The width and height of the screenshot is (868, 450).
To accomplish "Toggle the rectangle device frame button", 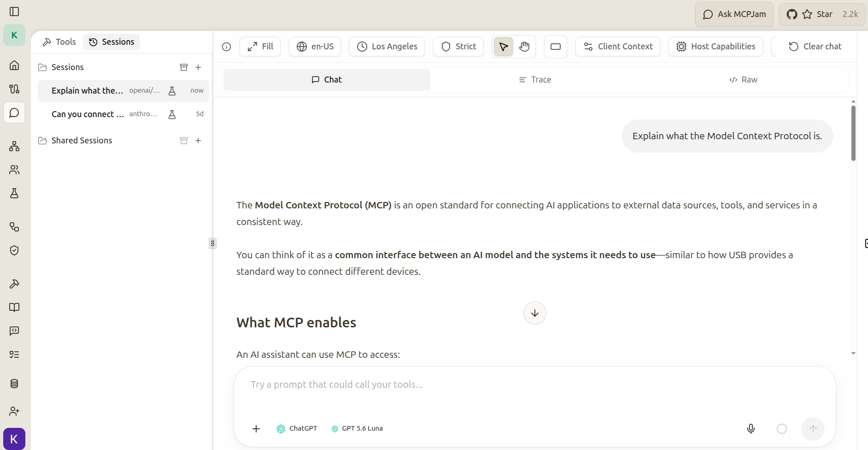I will (556, 47).
